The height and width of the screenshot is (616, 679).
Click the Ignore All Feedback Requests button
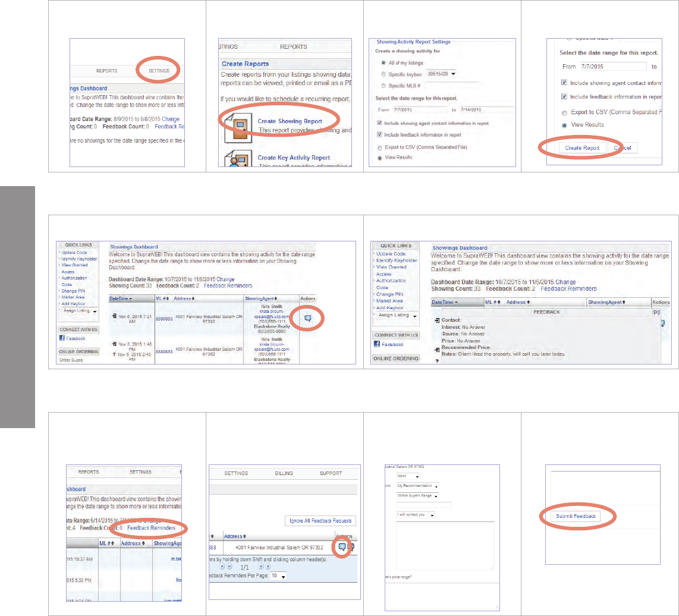(x=320, y=521)
